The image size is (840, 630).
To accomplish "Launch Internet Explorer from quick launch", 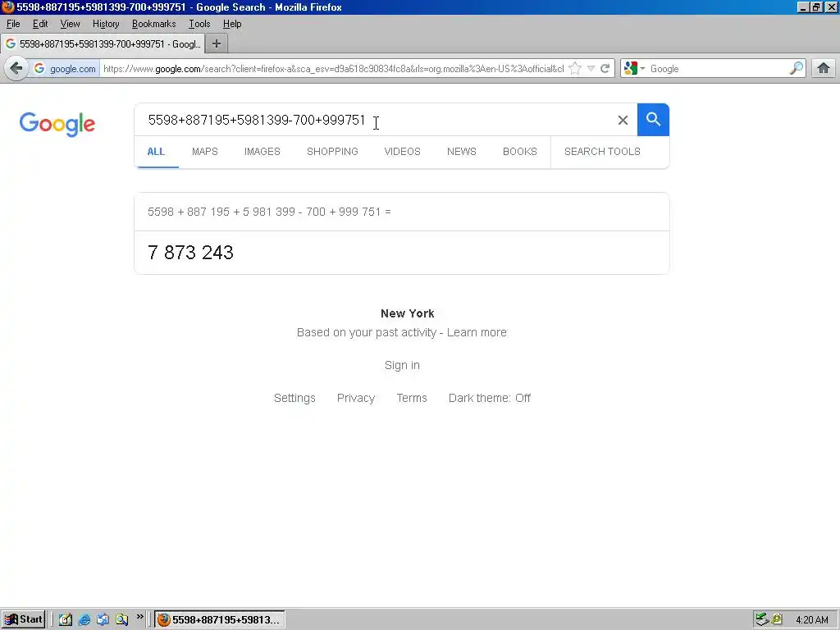I will coord(84,620).
